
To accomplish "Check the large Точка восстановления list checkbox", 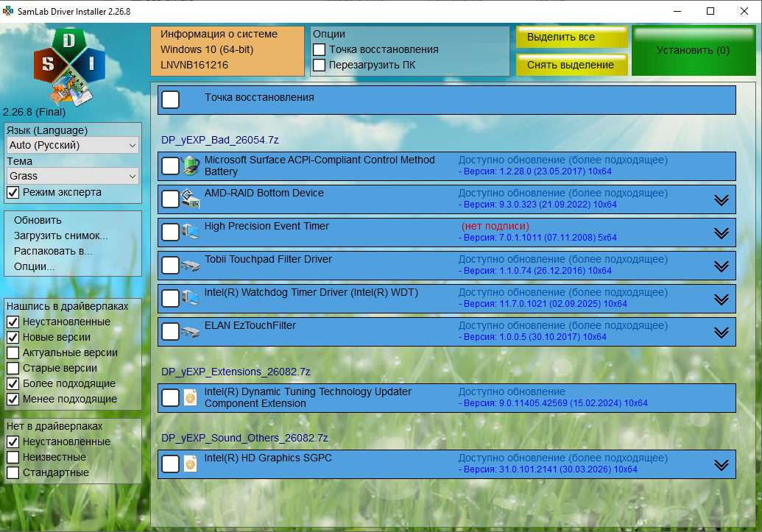I will point(171,99).
